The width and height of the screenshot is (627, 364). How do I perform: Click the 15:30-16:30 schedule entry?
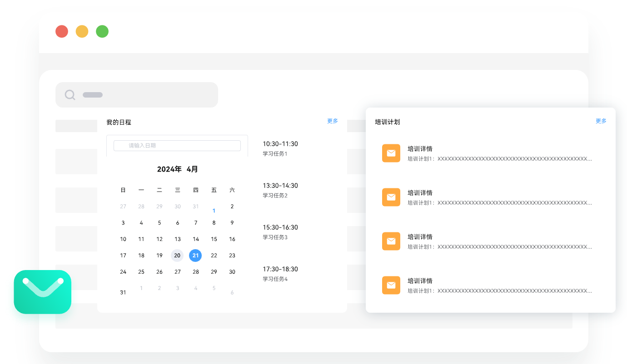pos(280,227)
